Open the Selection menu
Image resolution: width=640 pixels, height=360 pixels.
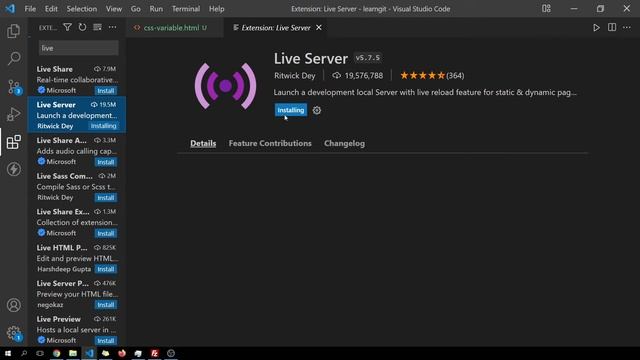pos(82,9)
